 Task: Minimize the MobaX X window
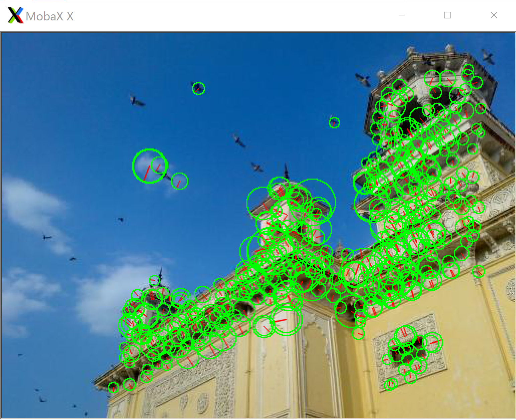click(x=402, y=15)
